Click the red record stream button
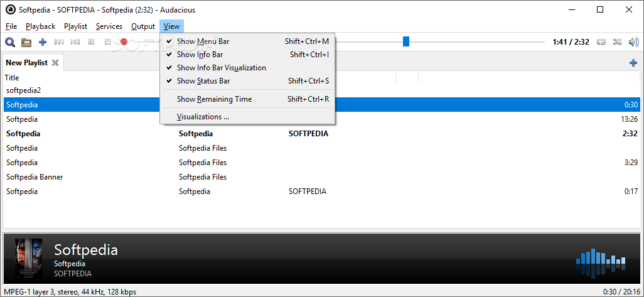Screen dimensions: 644x297 tap(124, 42)
